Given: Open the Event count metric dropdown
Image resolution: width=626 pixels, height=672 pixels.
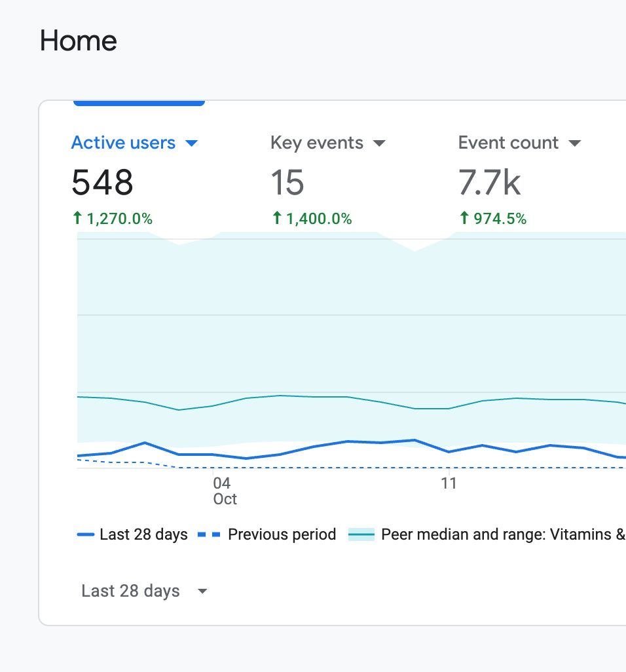Looking at the screenshot, I should (519, 143).
